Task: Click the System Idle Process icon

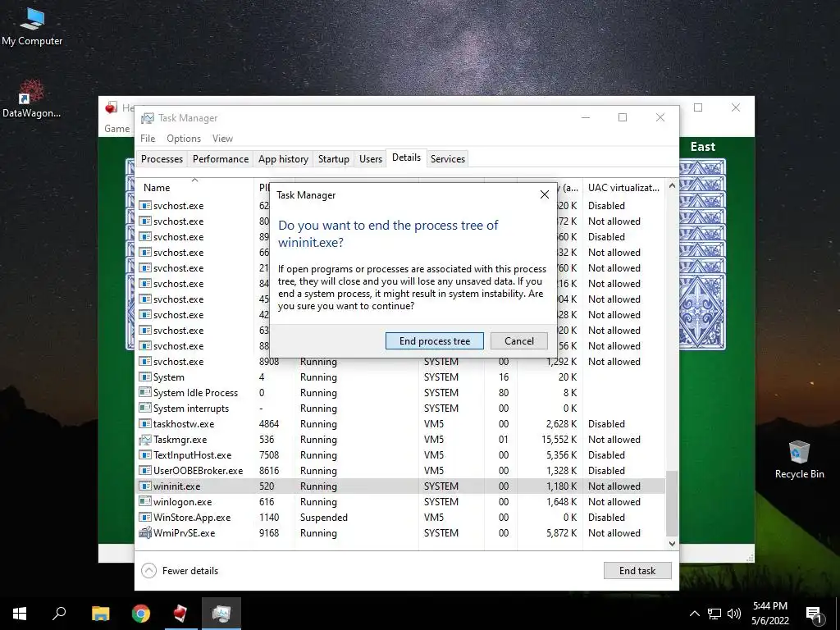Action: point(144,393)
